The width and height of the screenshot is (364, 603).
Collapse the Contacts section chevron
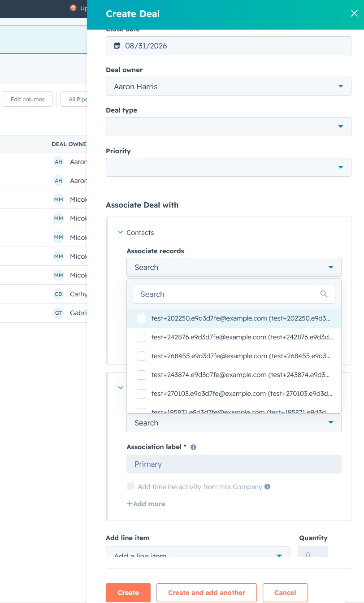(120, 232)
